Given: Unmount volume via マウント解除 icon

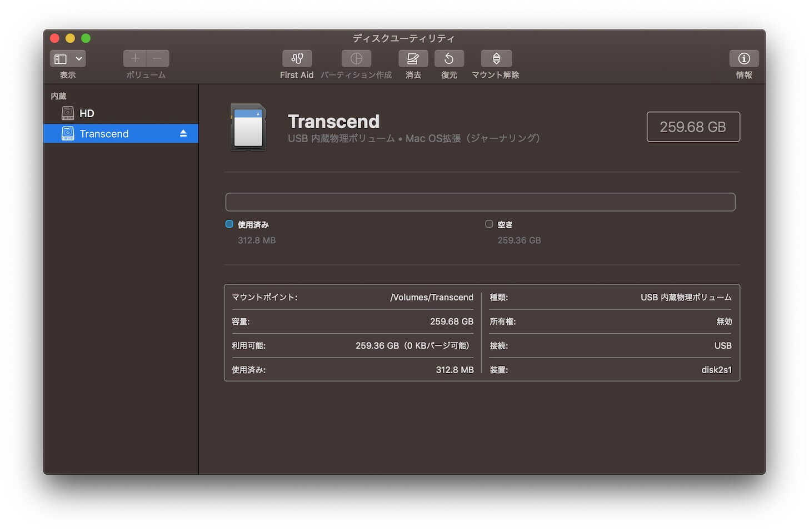Looking at the screenshot, I should tap(496, 58).
